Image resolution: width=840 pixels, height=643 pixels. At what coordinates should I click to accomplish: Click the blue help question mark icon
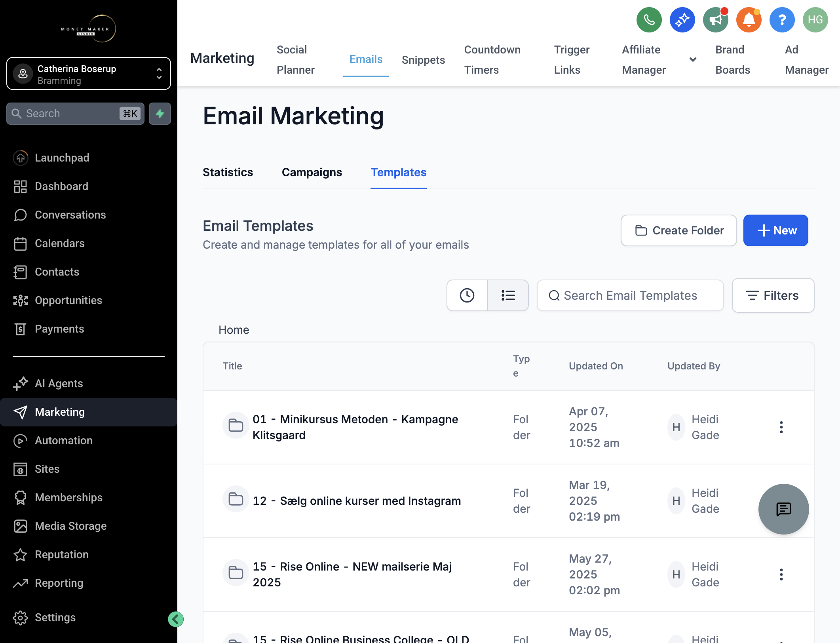[782, 20]
